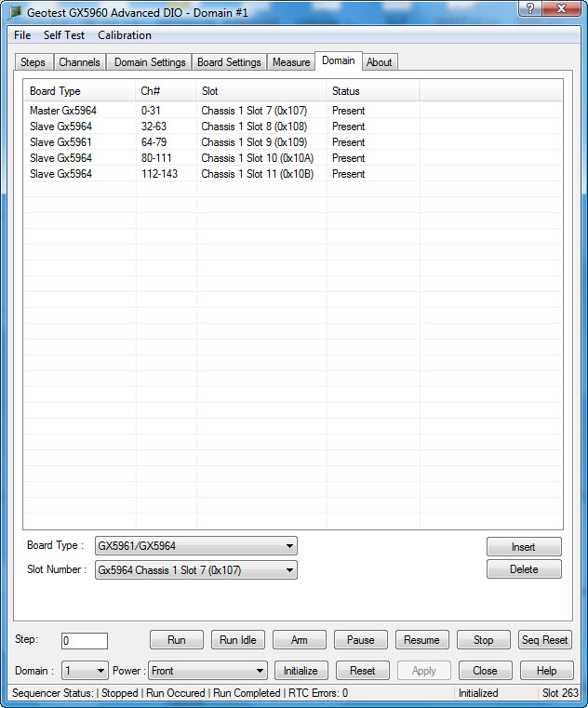Image resolution: width=588 pixels, height=708 pixels.
Task: Switch to the Steps tab
Action: pos(33,62)
